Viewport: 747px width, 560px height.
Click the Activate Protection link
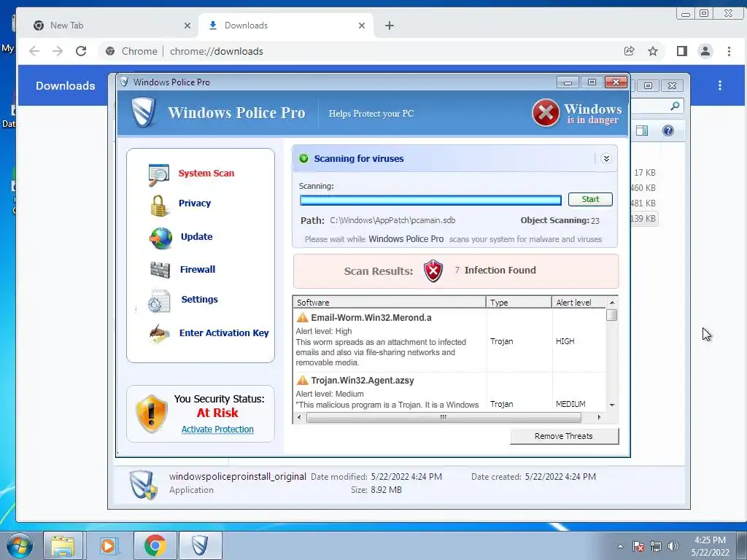(217, 429)
